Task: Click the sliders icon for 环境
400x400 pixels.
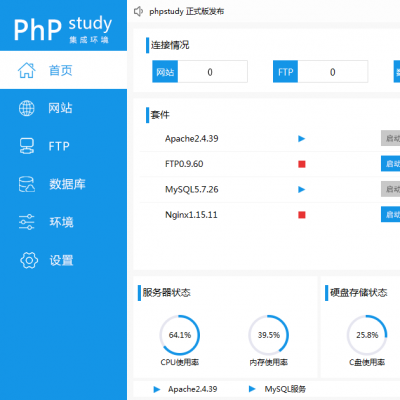Action: pyautogui.click(x=27, y=222)
